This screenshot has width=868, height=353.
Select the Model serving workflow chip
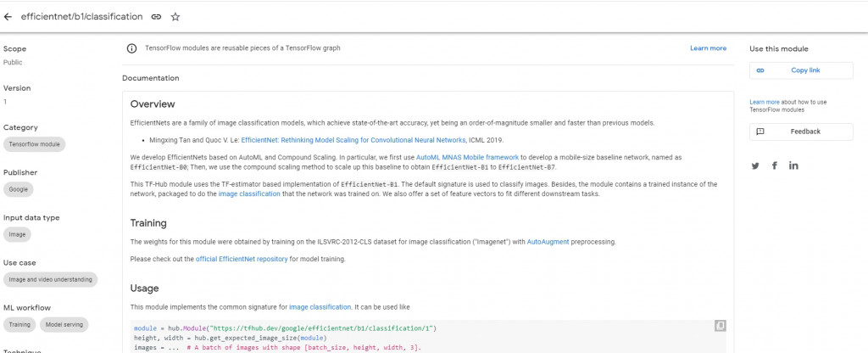(64, 324)
